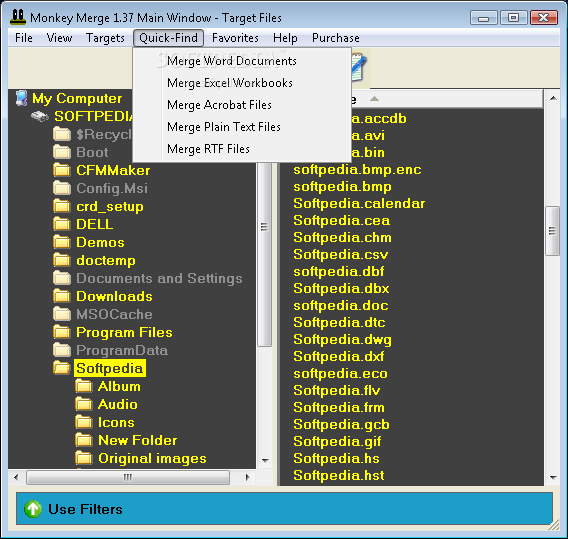Click the Original images folder icon
The height and width of the screenshot is (539, 568).
coord(84,458)
